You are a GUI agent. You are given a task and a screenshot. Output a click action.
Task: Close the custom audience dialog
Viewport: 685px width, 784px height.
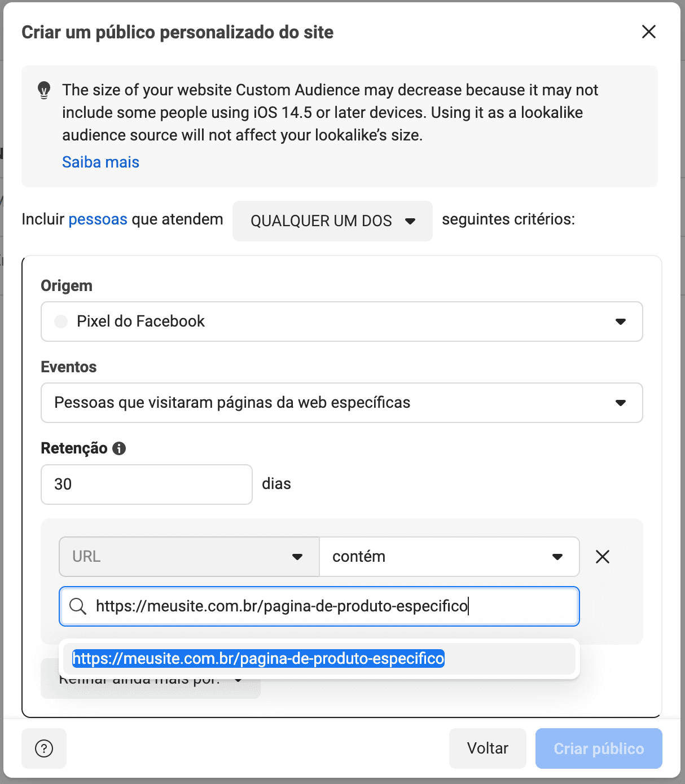tap(649, 32)
